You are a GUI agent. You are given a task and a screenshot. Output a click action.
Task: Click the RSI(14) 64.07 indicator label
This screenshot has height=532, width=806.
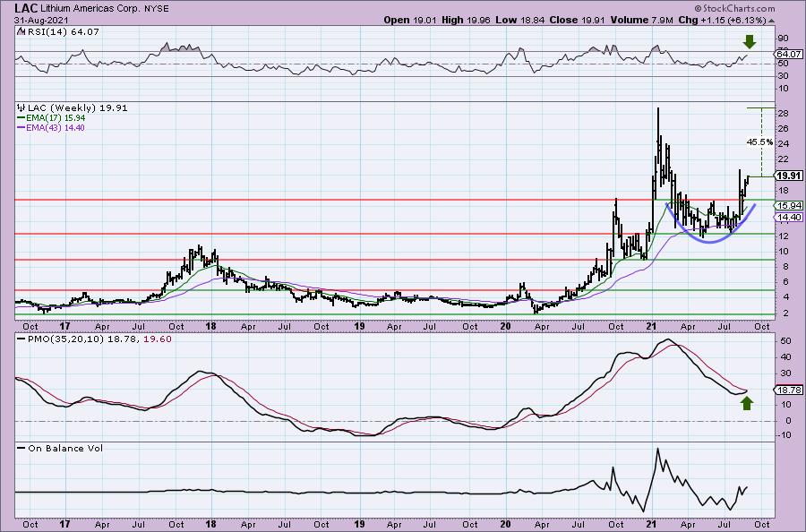coord(63,31)
